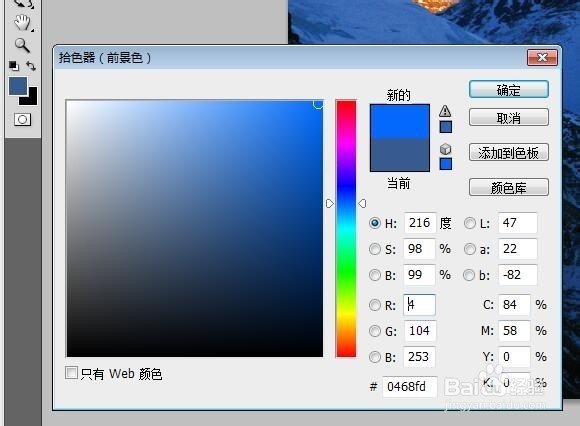Viewport: 580px width, 426px height.
Task: Reset default foreground and background colors icon
Action: tap(14, 66)
